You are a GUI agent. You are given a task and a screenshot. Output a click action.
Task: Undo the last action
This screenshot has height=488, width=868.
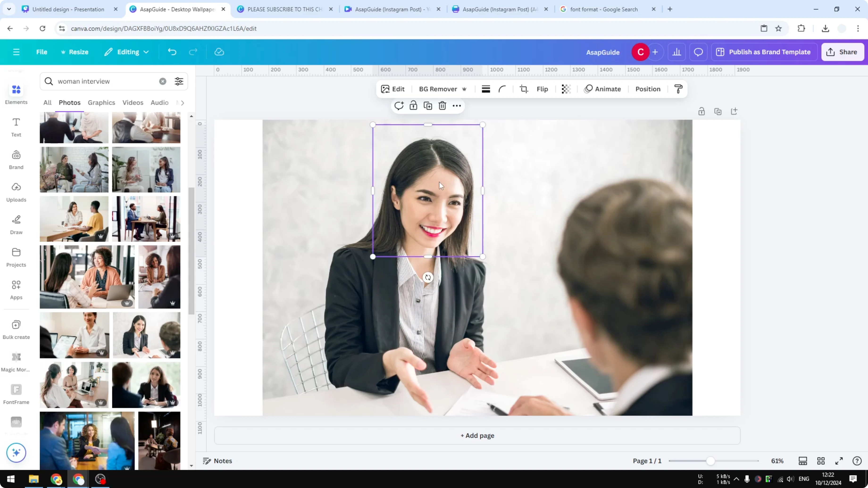(172, 52)
